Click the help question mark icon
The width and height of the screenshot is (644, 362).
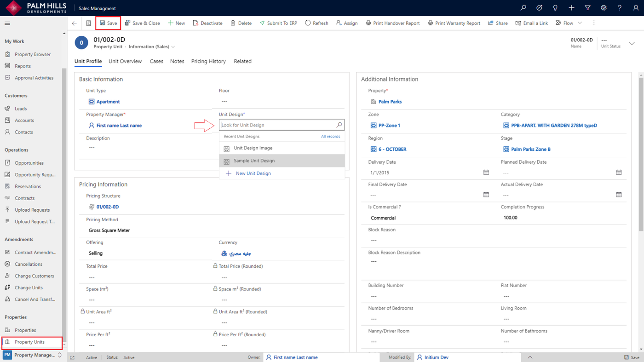pos(620,8)
